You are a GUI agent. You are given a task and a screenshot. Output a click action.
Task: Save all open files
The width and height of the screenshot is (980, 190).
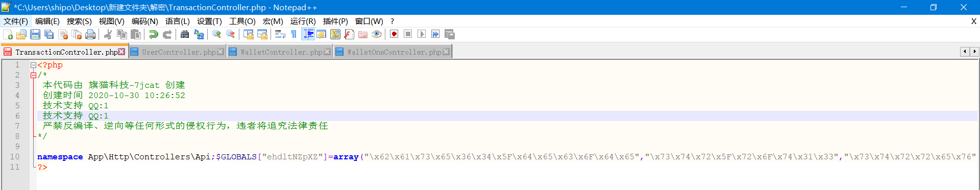(x=49, y=34)
